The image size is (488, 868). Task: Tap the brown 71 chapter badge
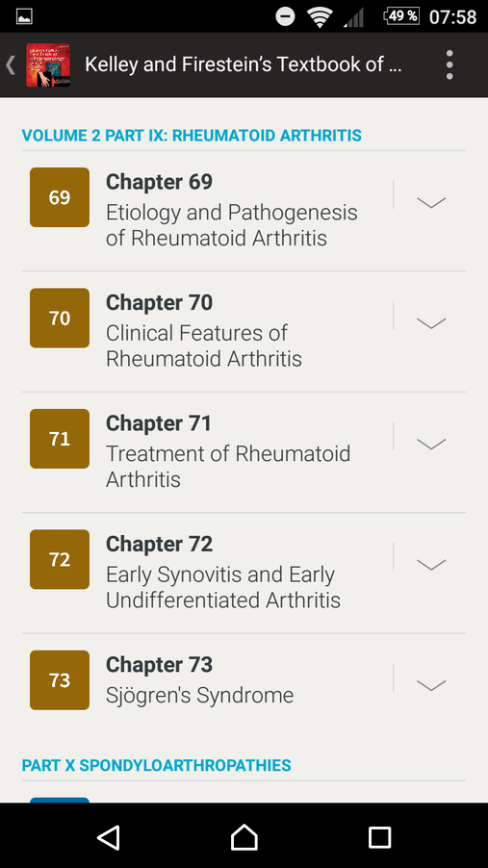[x=60, y=439]
